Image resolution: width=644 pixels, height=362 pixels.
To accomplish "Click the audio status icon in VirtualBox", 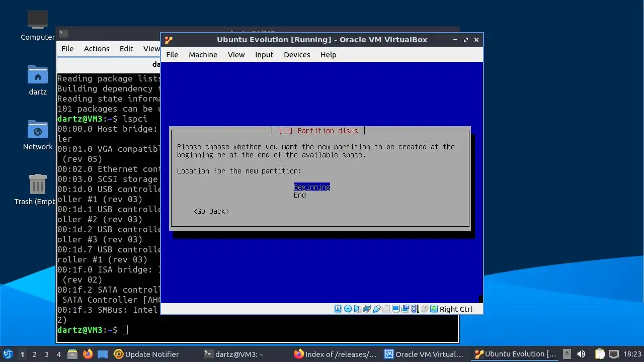I will pyautogui.click(x=357, y=309).
